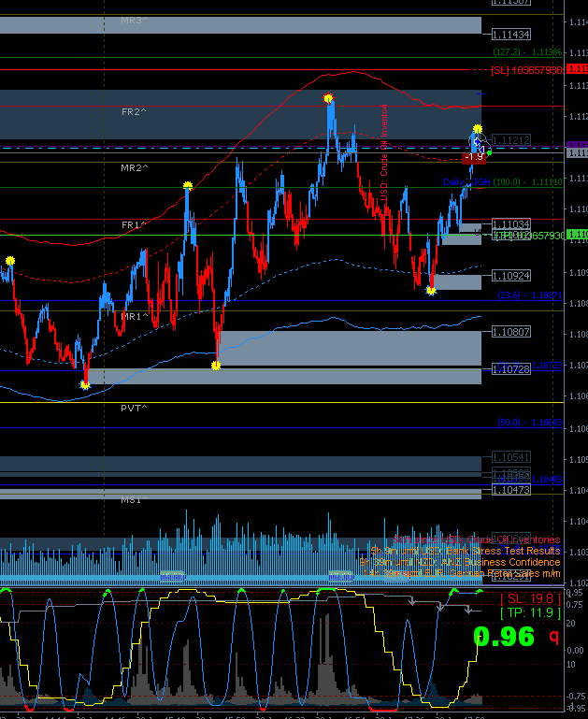
Task: Click the large green 0.96 value
Action: [504, 637]
